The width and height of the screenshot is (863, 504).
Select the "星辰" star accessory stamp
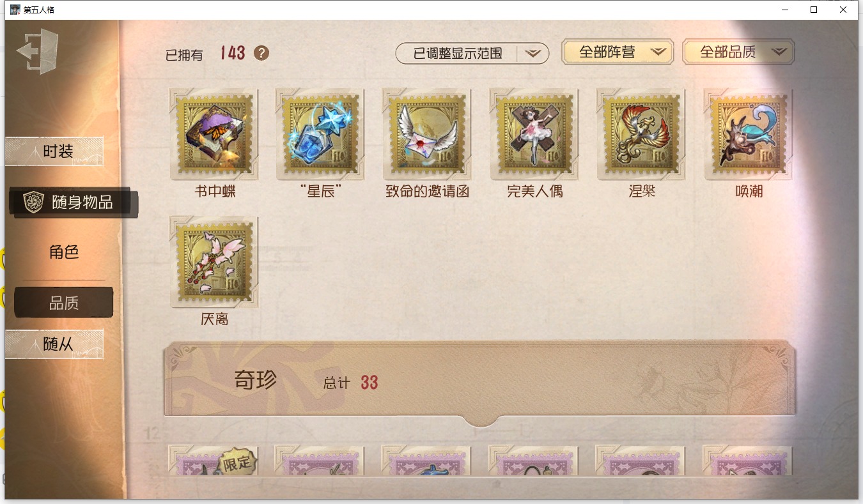click(x=321, y=134)
